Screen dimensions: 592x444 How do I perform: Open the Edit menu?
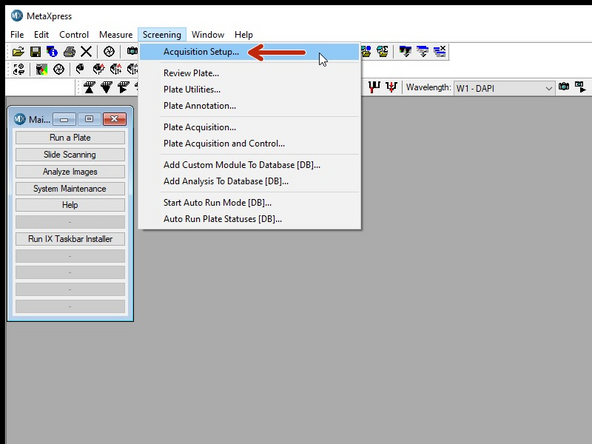[x=41, y=35]
